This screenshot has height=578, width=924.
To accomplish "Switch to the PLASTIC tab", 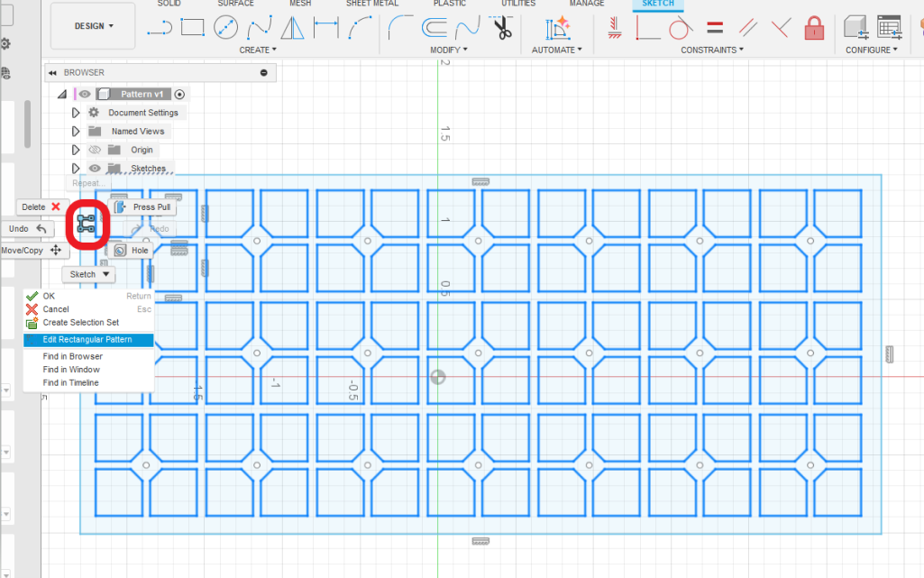I will click(450, 4).
